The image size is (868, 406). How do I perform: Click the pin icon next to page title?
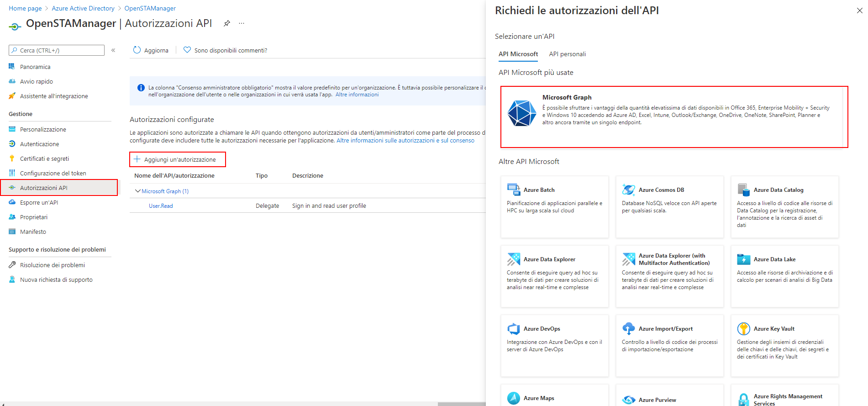click(x=226, y=23)
